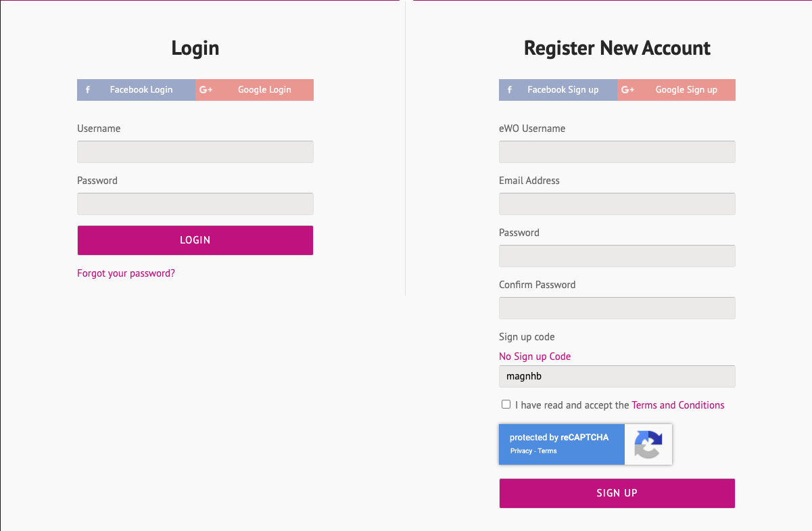This screenshot has height=531, width=812.
Task: Open the Terms and Conditions link
Action: pos(677,405)
